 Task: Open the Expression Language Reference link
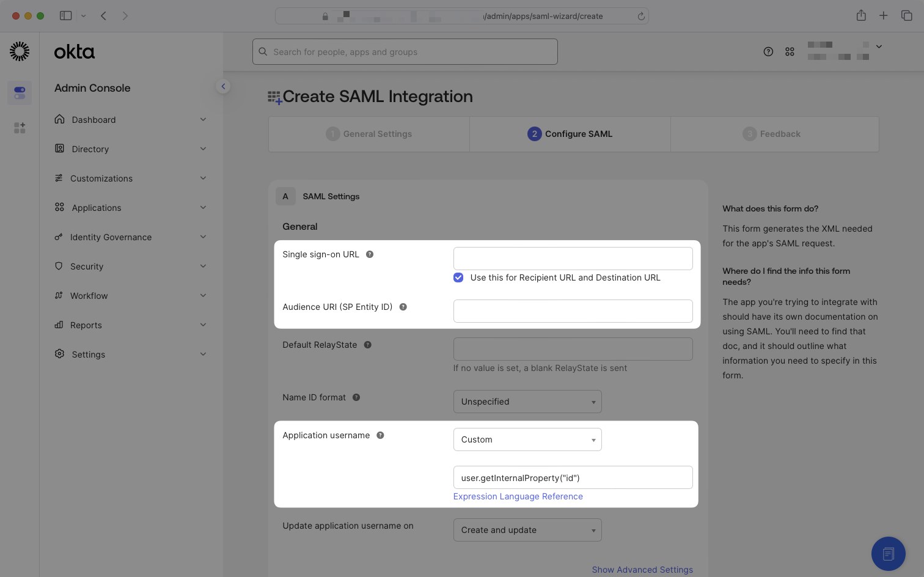click(x=518, y=496)
